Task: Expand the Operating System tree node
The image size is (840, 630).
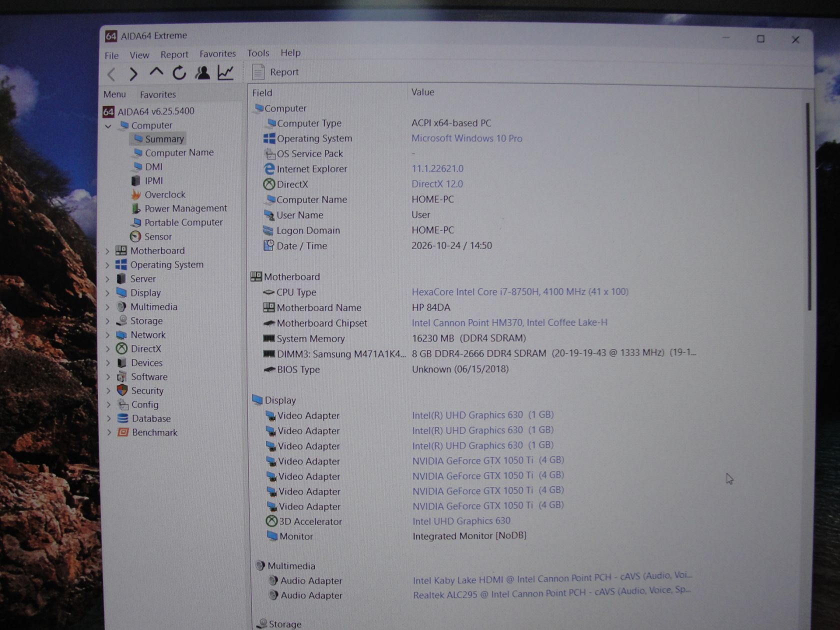Action: tap(107, 265)
